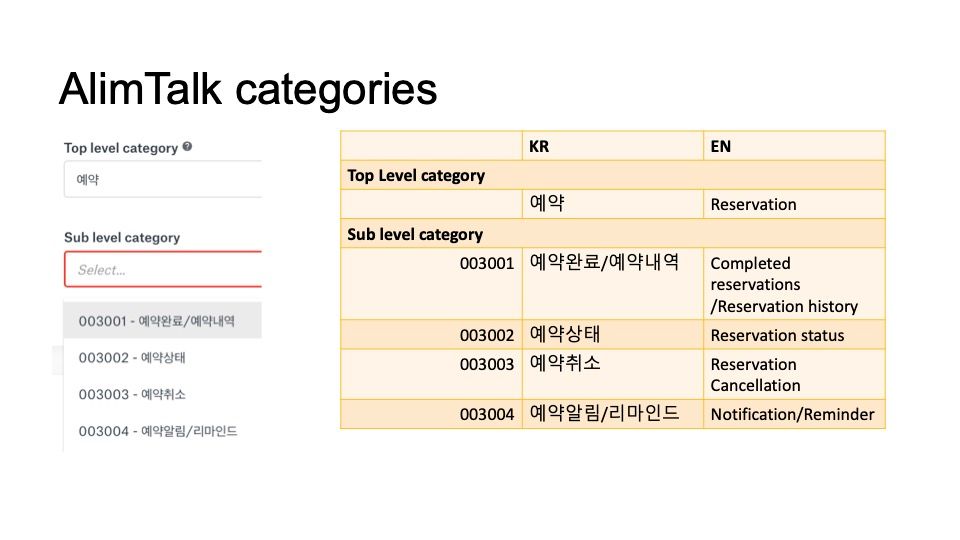Choose option 003001 - 예약완료/예약내역
Screen dimensions: 960x540
162,320
